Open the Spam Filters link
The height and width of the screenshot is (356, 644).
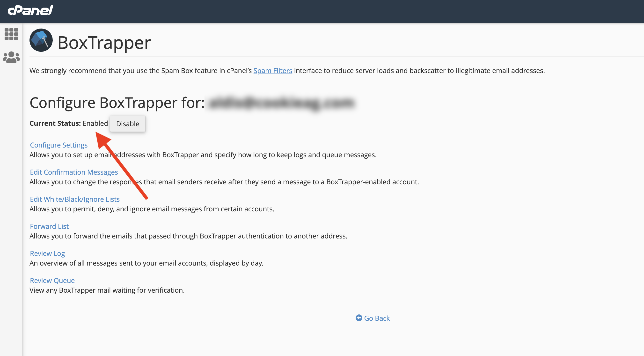tap(272, 71)
